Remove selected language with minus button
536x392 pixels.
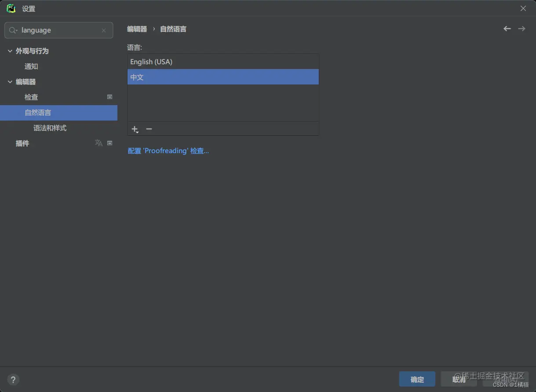[149, 129]
